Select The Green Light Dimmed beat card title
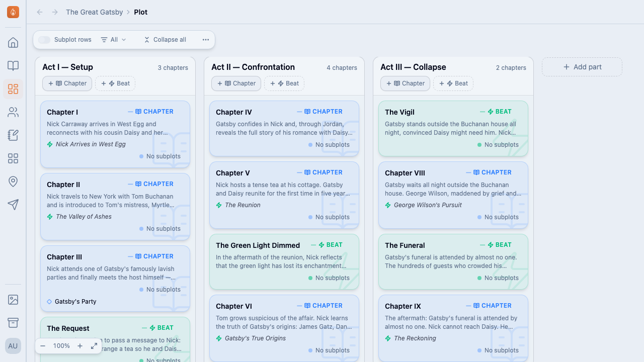644x362 pixels. [x=258, y=245]
